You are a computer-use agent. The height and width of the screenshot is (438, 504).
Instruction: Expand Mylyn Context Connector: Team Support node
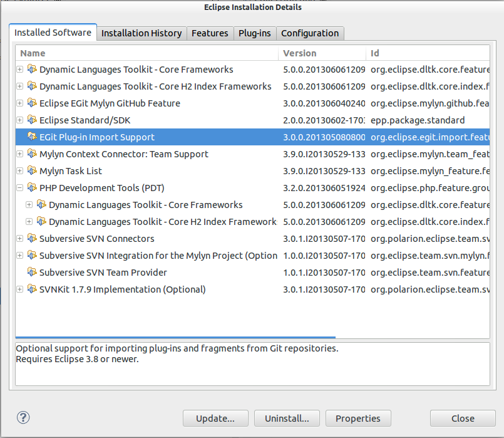[x=20, y=154]
